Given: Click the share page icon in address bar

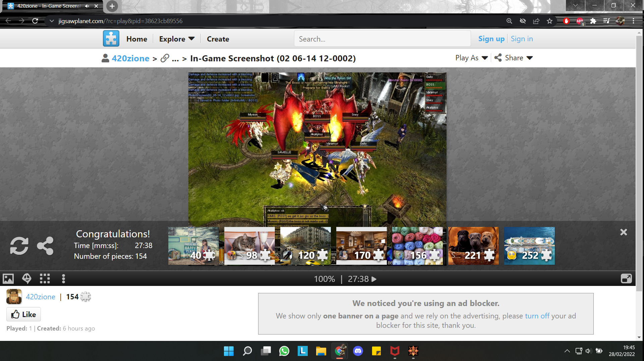Looking at the screenshot, I should 536,21.
